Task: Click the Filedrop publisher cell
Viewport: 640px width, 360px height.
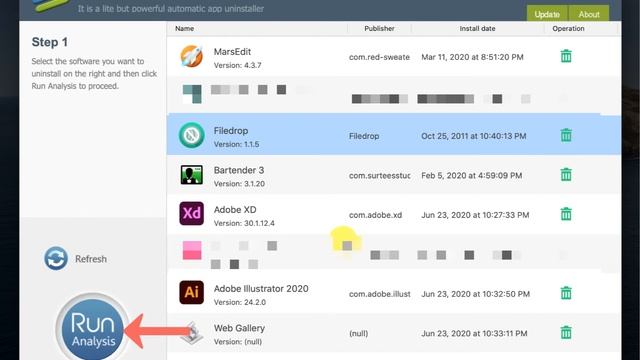Action: 364,136
